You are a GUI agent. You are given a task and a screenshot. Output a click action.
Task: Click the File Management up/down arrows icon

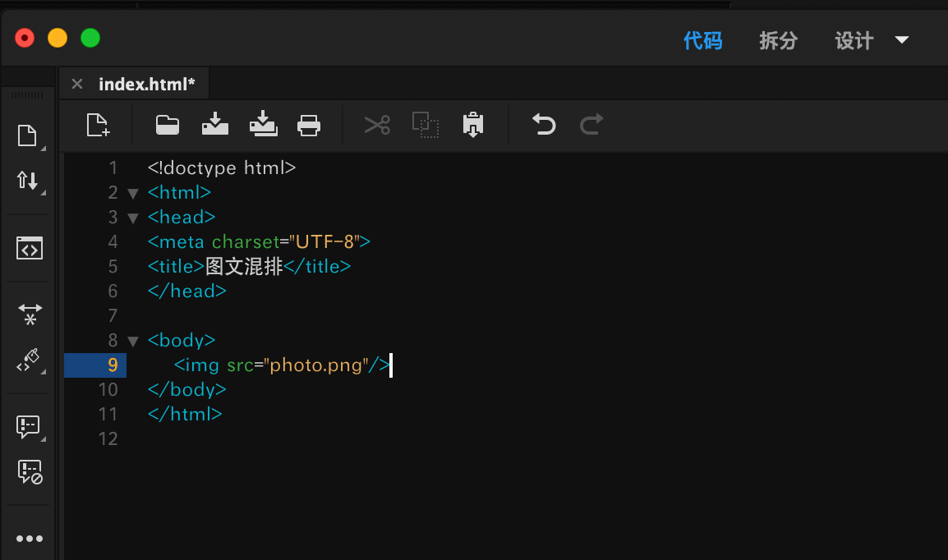(x=27, y=180)
